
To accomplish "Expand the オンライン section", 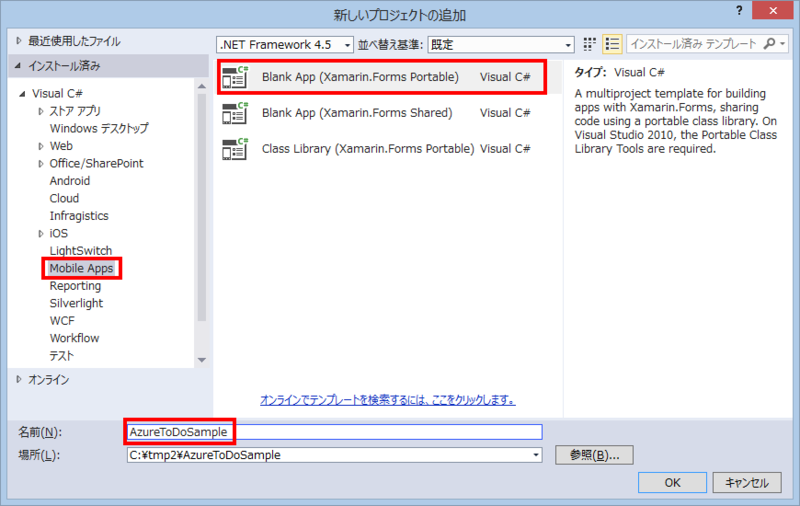I will pos(19,379).
